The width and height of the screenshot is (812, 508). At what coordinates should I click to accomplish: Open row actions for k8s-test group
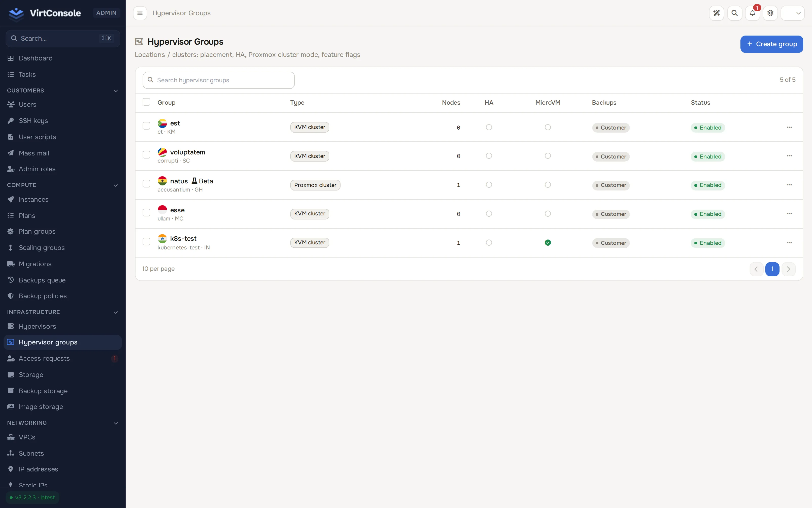[789, 243]
